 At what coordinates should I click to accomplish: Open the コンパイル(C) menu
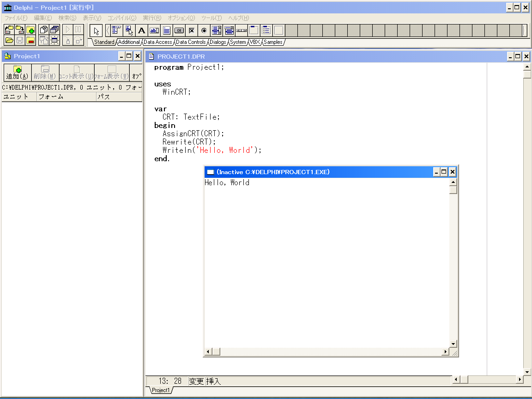(x=122, y=18)
